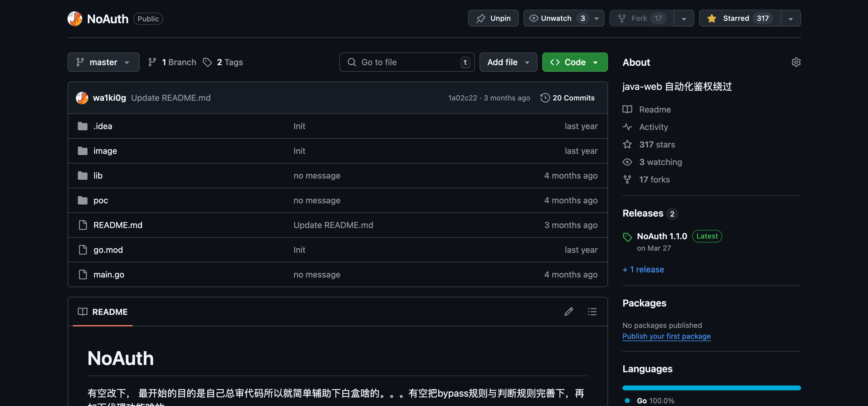Click Publish your first package link
Image resolution: width=868 pixels, height=406 pixels.
click(667, 336)
